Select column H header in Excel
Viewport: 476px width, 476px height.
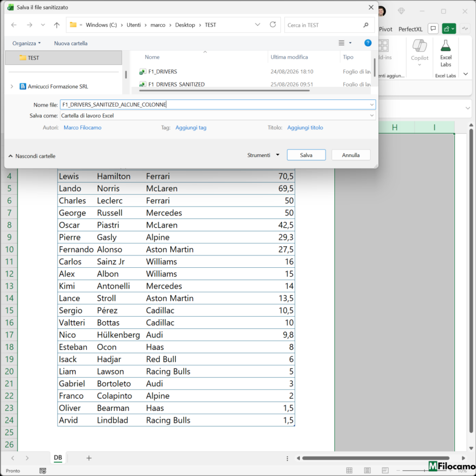pyautogui.click(x=394, y=127)
